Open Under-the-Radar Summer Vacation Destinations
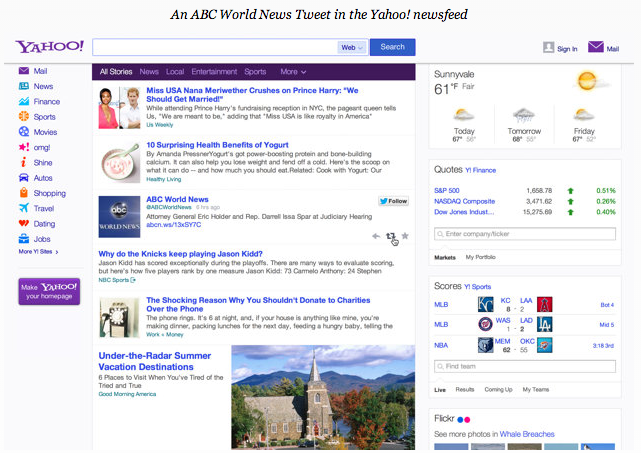 tap(155, 361)
